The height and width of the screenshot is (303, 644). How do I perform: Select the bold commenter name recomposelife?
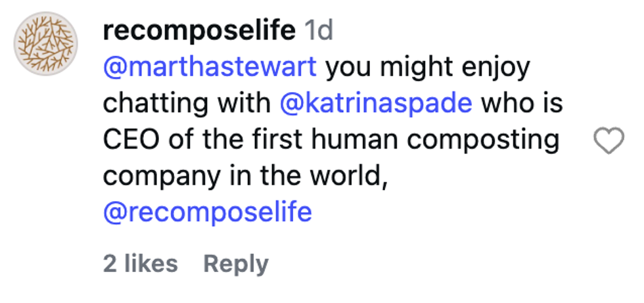(199, 30)
